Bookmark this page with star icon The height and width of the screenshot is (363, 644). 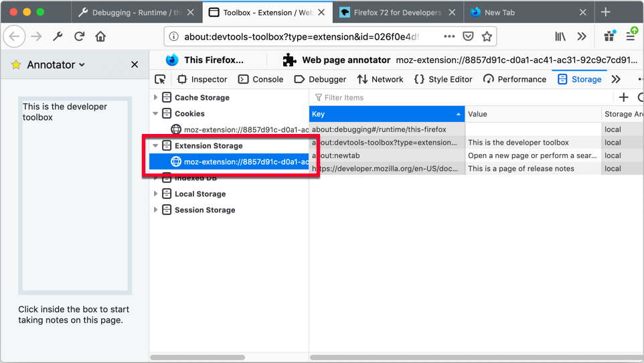[x=487, y=37]
